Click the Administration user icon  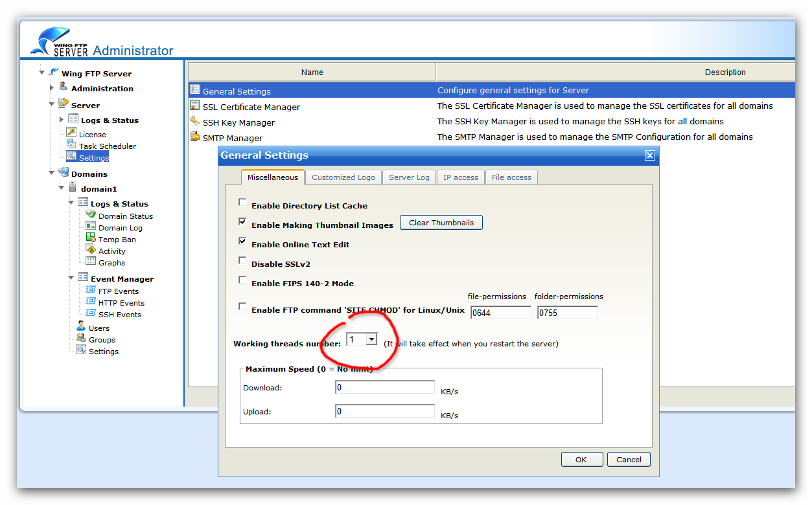tap(64, 87)
